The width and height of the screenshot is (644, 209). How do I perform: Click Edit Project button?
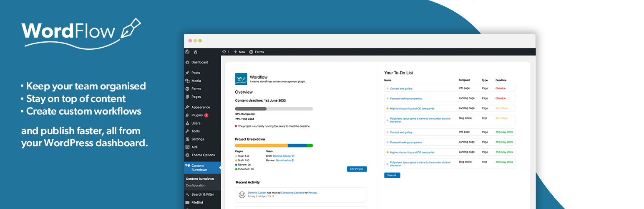357,169
